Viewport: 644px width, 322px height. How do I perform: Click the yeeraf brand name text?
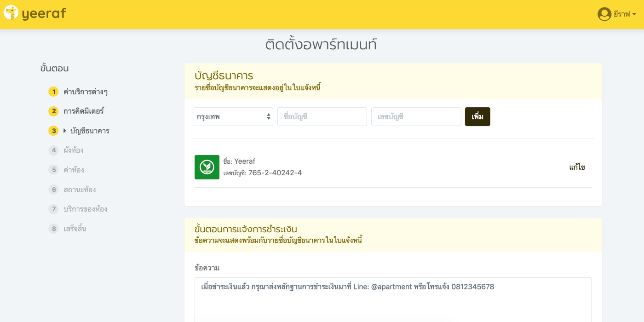tap(44, 14)
